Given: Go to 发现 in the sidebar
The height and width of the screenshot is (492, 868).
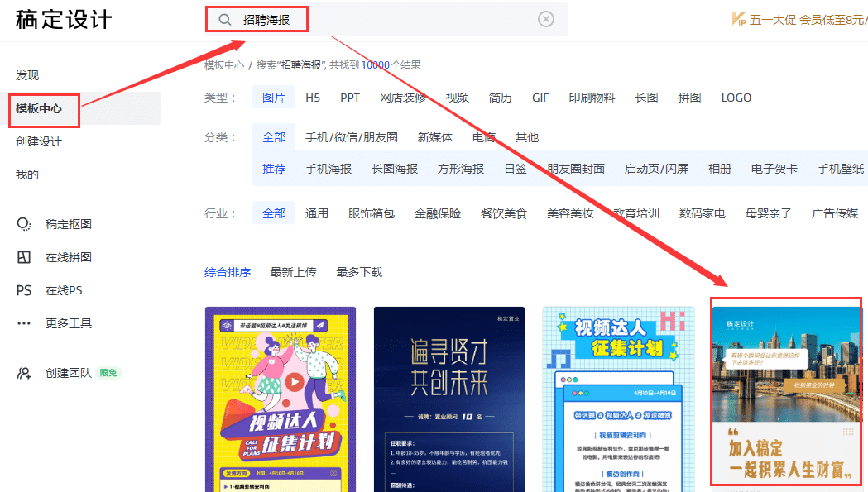Looking at the screenshot, I should (27, 75).
